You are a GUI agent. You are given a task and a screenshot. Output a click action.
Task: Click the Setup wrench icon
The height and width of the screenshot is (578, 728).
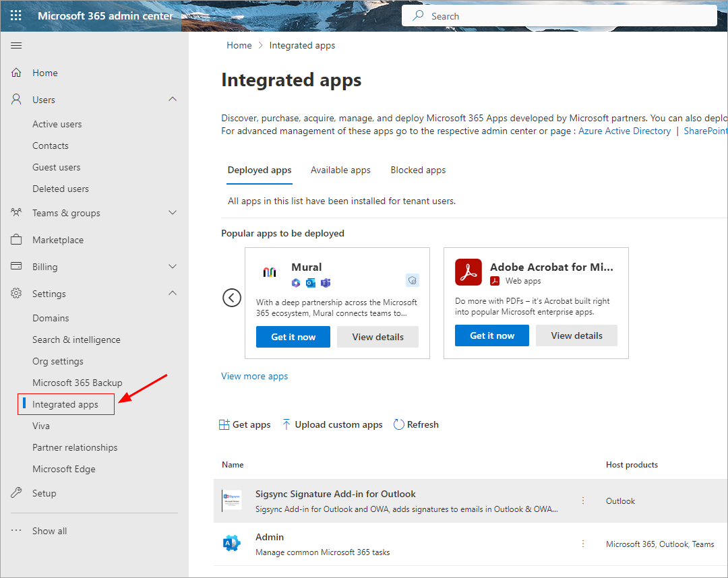coord(17,493)
